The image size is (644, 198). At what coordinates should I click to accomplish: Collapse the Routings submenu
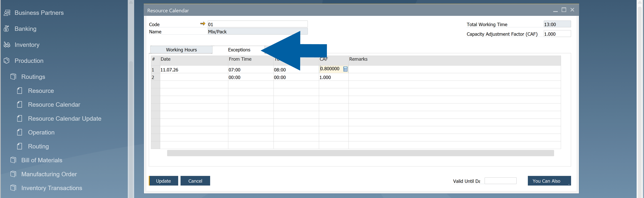(x=33, y=77)
